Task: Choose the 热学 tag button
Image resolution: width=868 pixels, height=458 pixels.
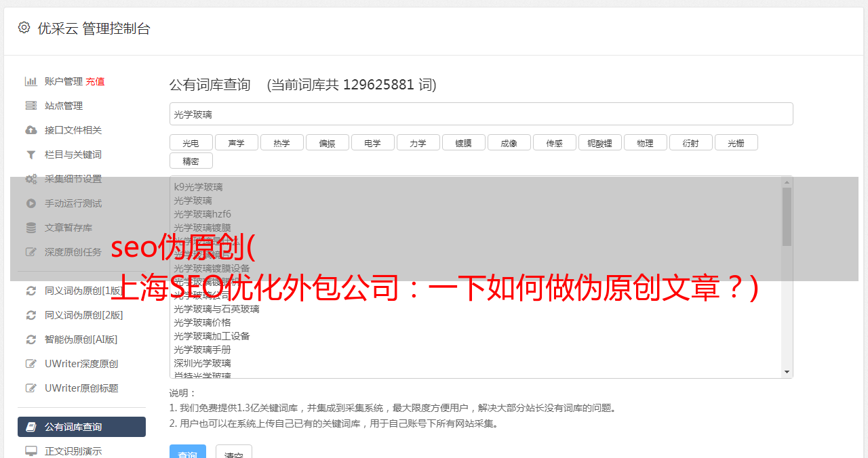Action: coord(281,142)
